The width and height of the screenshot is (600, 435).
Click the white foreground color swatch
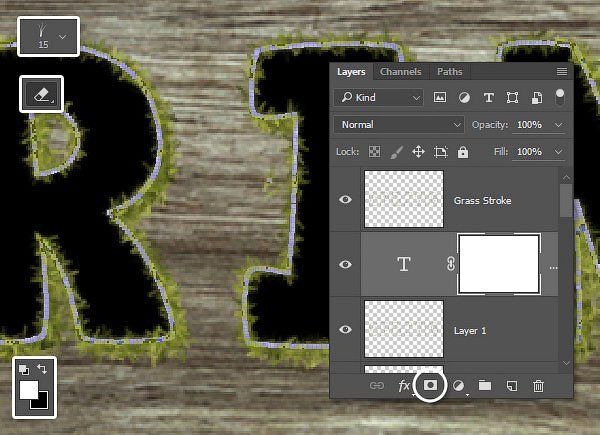[x=28, y=390]
